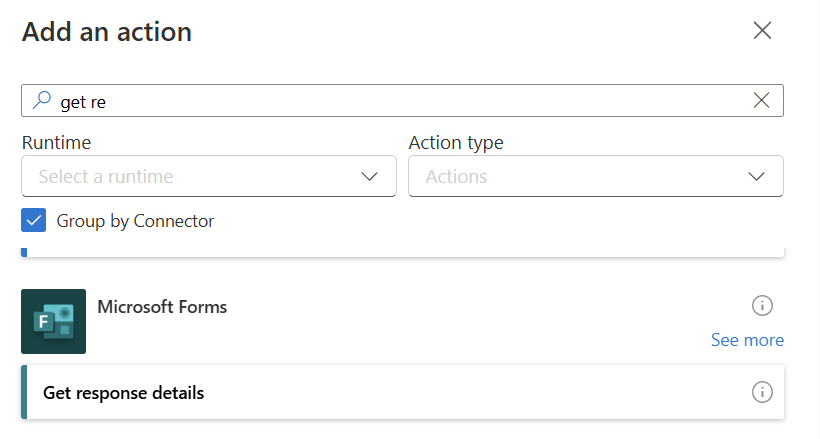Screen dimensions: 820x439
Task: Open the Select a runtime dropdown
Action: (200, 176)
